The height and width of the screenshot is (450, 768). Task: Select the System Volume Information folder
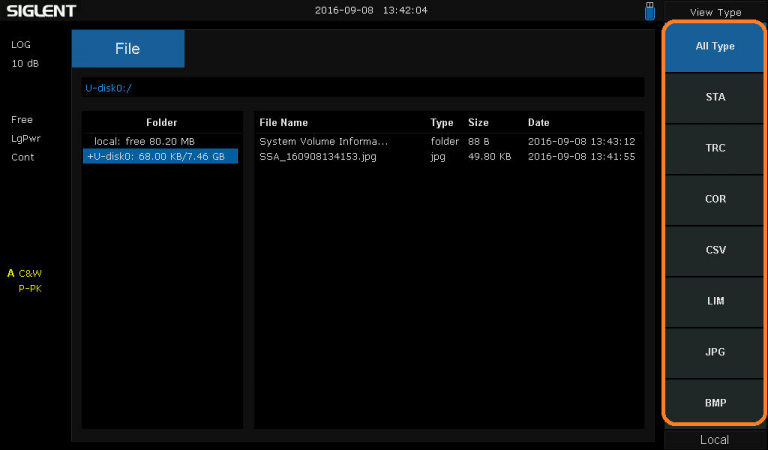(323, 141)
